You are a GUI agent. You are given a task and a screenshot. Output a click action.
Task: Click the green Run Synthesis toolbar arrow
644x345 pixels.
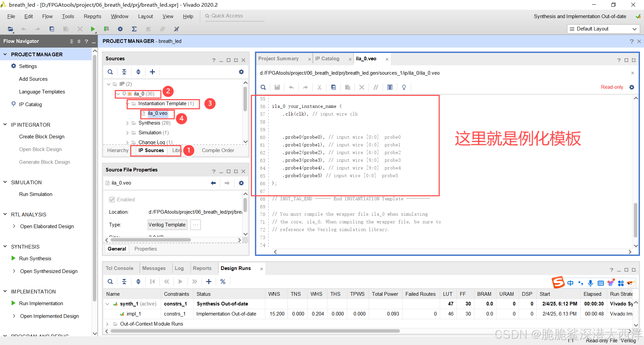tap(93, 29)
